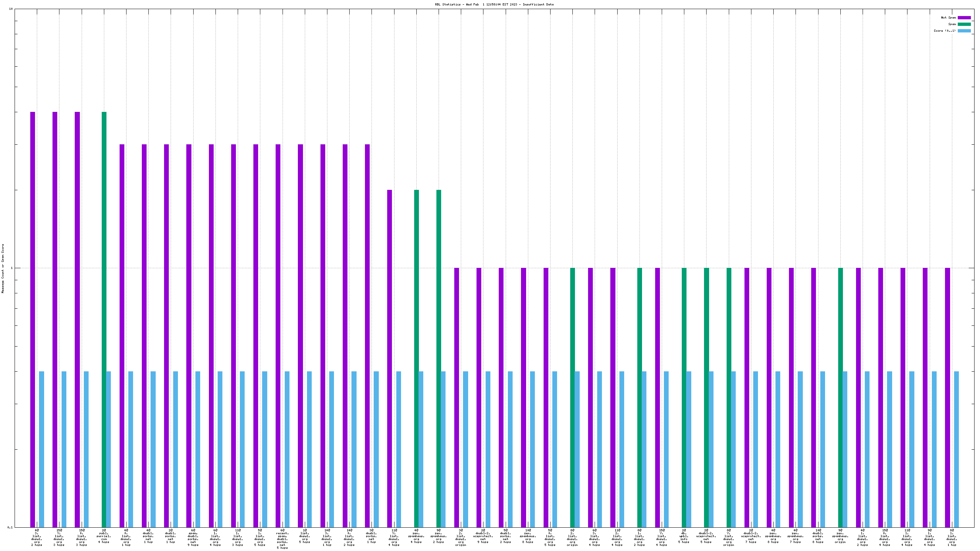
Task: Click the purple Not Spam legend swatch
Action: (964, 17)
